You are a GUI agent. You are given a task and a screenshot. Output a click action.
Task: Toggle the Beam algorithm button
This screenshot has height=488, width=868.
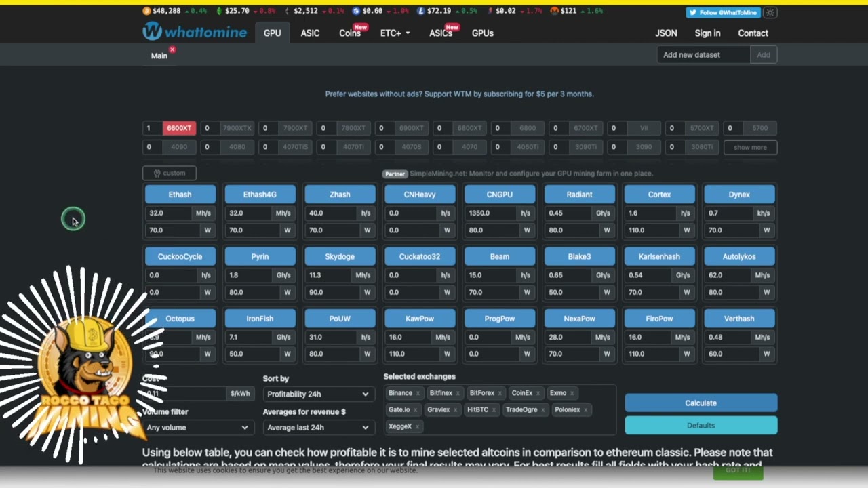pyautogui.click(x=500, y=256)
